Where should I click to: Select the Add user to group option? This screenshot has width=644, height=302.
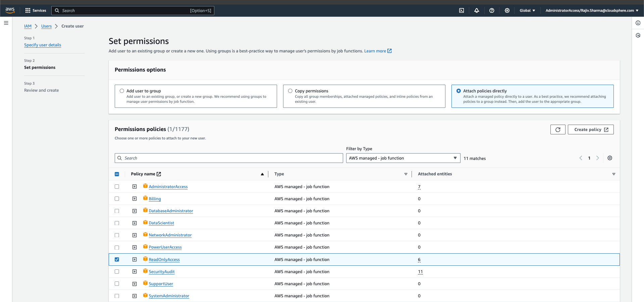pyautogui.click(x=122, y=91)
